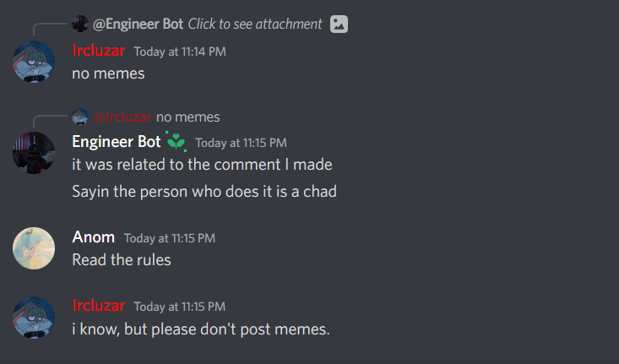Screen dimensions: 619x364
Task: Select the 'Read the rules' message
Action: point(122,260)
